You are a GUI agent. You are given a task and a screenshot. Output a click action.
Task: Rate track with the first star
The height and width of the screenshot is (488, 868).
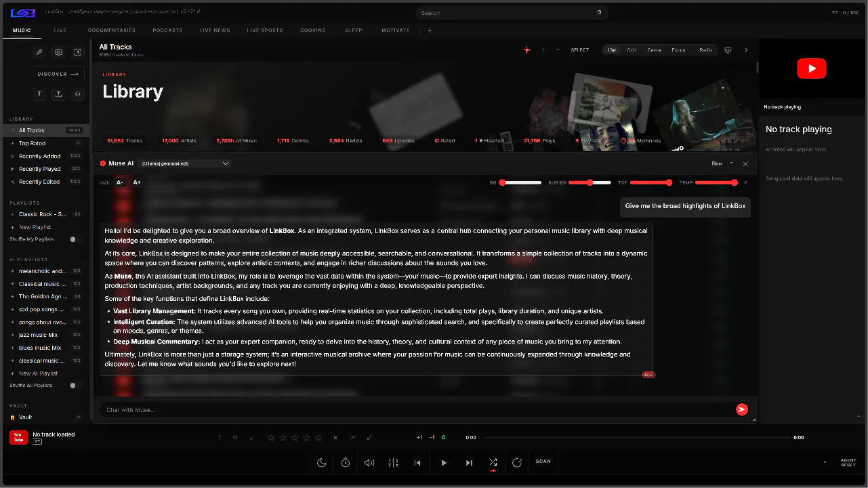point(271,438)
